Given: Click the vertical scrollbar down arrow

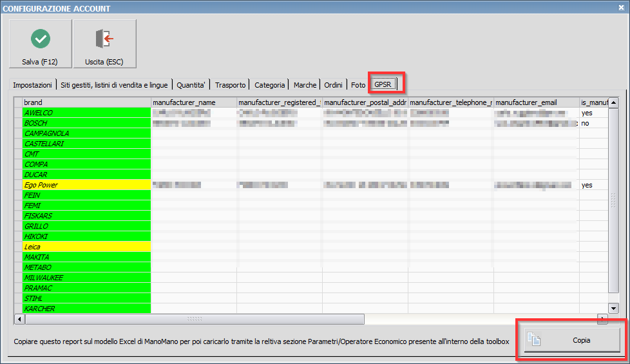Looking at the screenshot, I should pos(613,309).
